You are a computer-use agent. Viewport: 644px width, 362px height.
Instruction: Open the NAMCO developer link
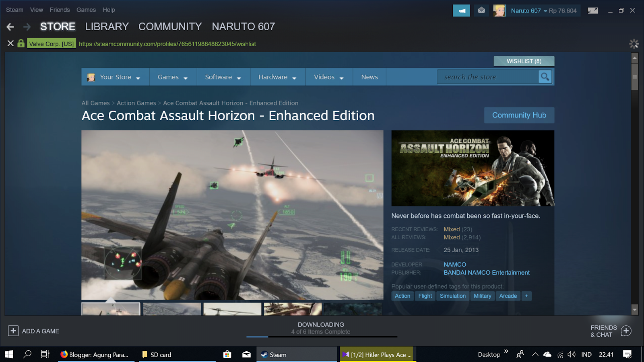point(455,264)
